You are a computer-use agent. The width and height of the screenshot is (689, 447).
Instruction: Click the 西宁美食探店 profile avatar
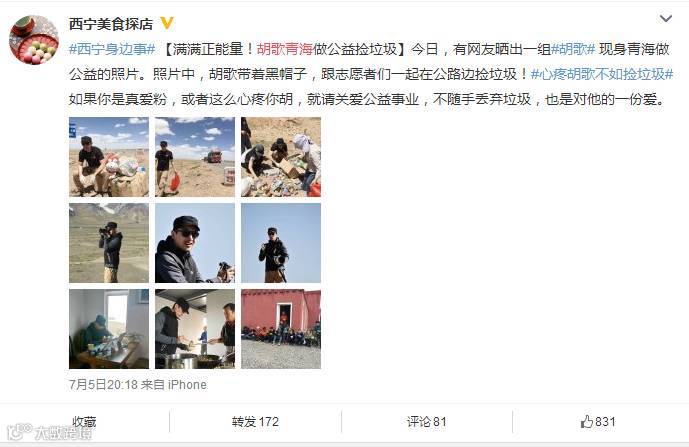tap(34, 40)
